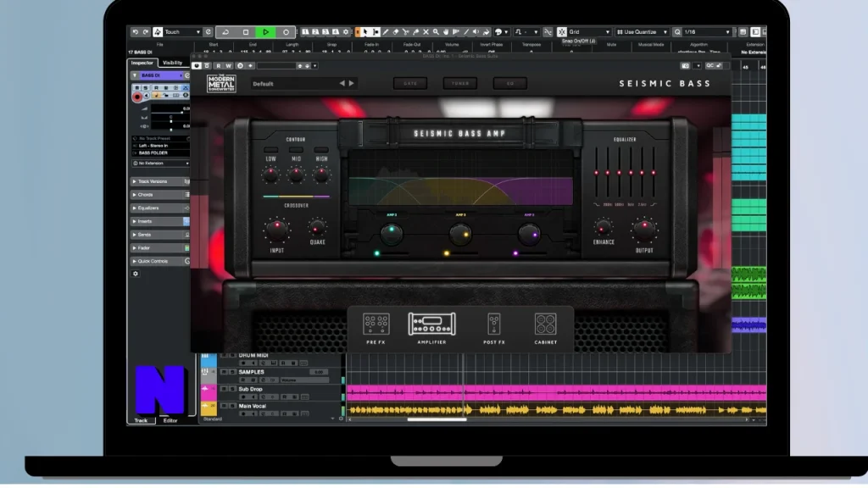868x488 pixels.
Task: Expand the Inserts inspector section
Action: [160, 221]
